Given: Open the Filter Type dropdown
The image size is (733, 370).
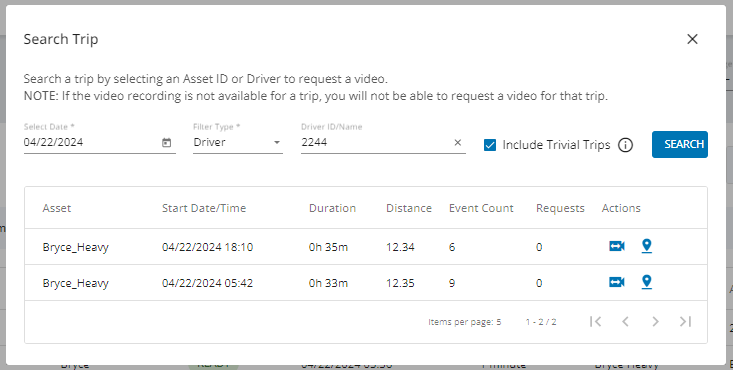Looking at the screenshot, I should [237, 142].
